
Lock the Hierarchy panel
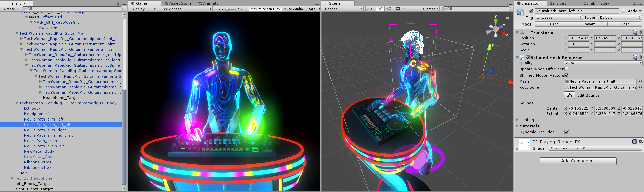pyautogui.click(x=118, y=4)
